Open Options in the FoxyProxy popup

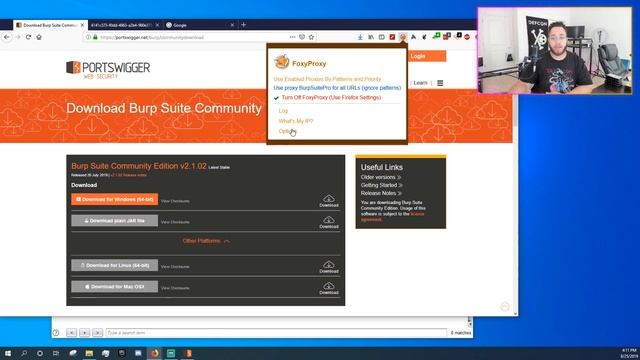(287, 131)
